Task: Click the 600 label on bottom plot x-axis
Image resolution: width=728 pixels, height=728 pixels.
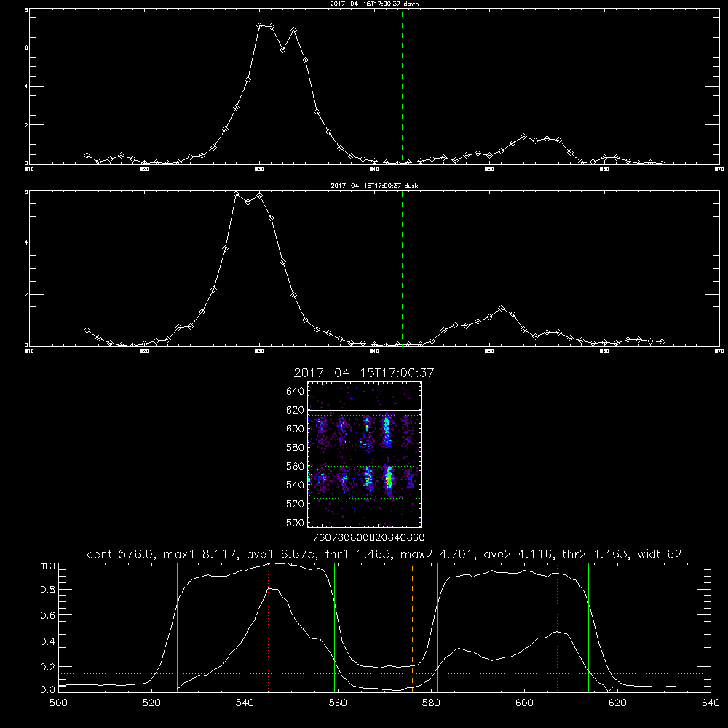Action: [524, 703]
